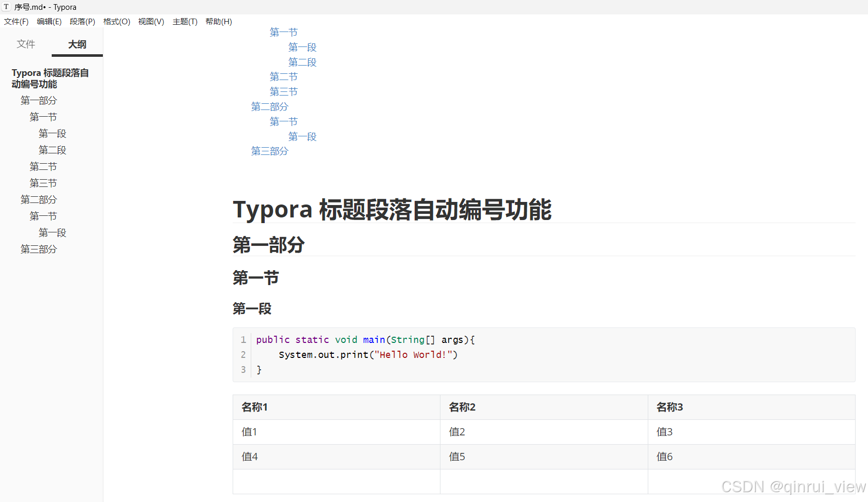Open the 格式(O) menu
Viewport: 868px width, 502px height.
(x=117, y=22)
